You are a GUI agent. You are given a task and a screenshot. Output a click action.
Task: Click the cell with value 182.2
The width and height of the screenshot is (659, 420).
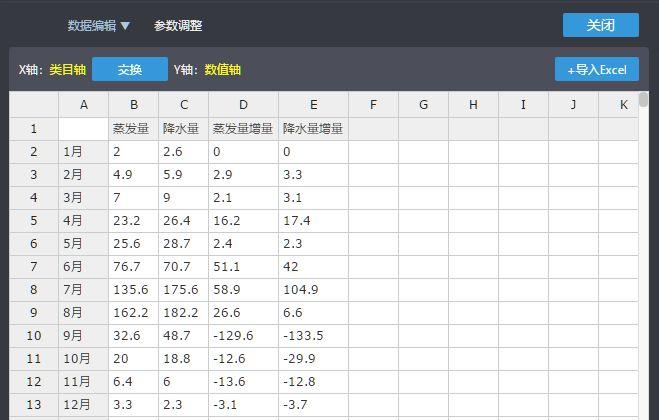point(184,312)
